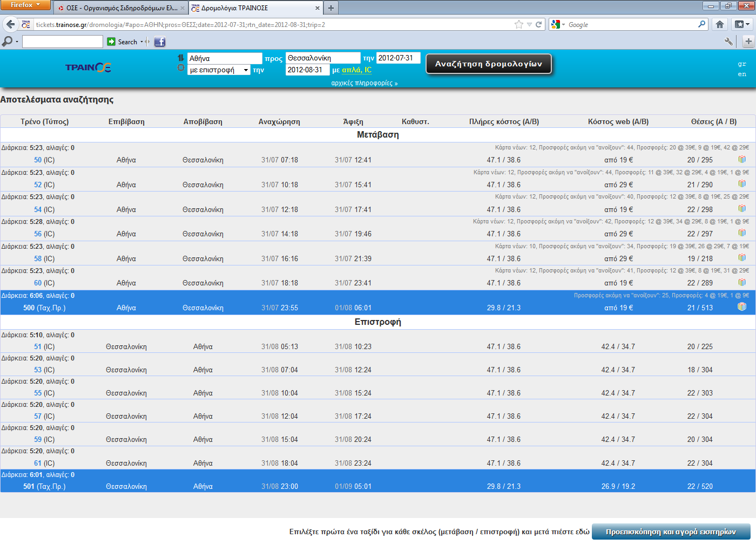Click the magnifier icon in Google search box
The width and height of the screenshot is (756, 545).
point(701,24)
